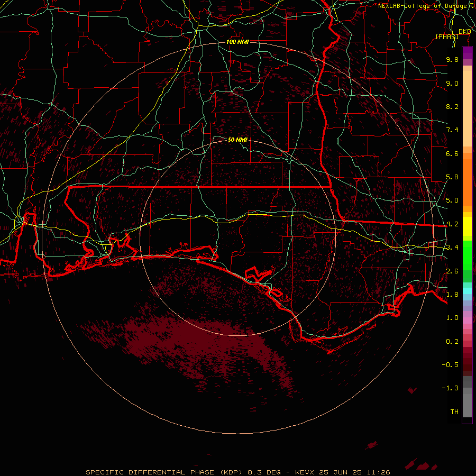The width and height of the screenshot is (476, 476).
Task: Click the 0.2 value on the color scale
Action: pyautogui.click(x=452, y=342)
